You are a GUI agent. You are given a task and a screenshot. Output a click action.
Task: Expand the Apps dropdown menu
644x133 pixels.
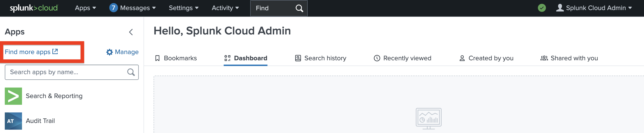(x=85, y=8)
